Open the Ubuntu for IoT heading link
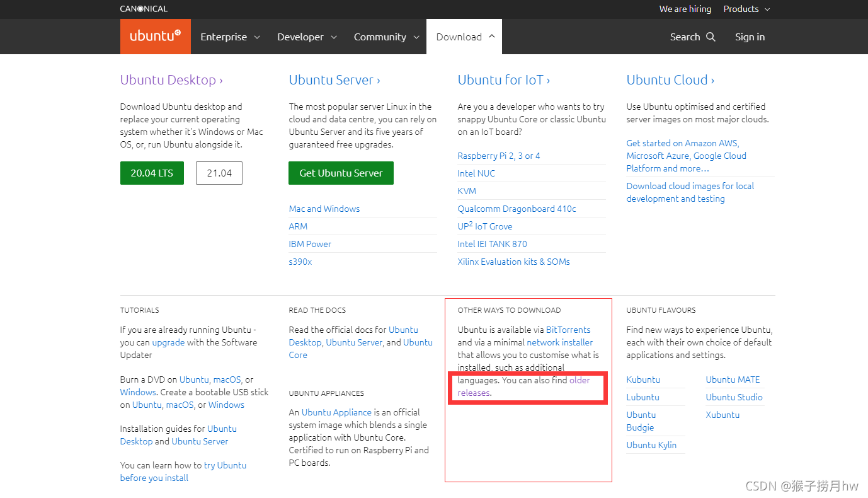This screenshot has width=868, height=498. 504,80
